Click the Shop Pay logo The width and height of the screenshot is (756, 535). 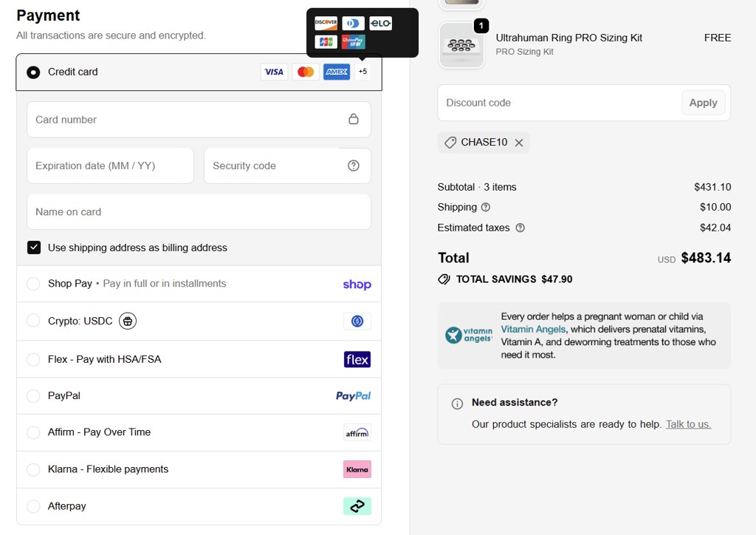pyautogui.click(x=357, y=284)
